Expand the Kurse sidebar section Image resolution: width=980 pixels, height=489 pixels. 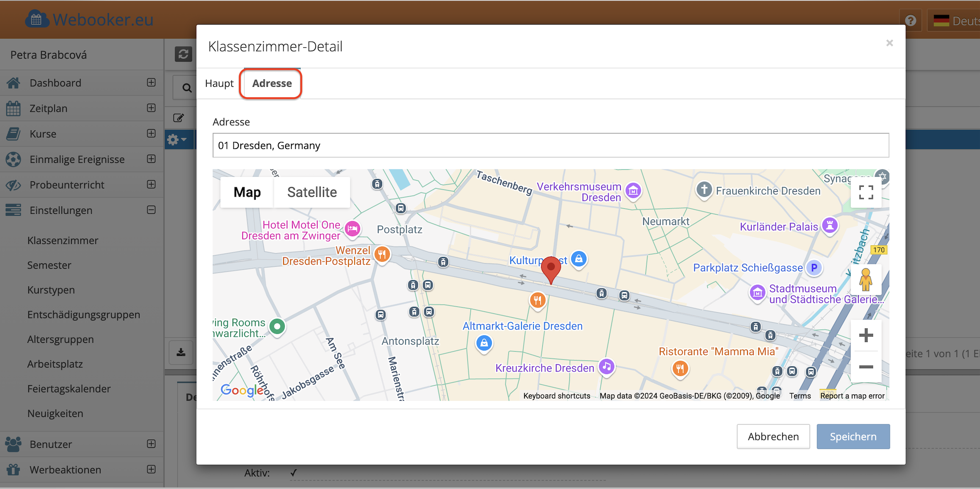click(151, 134)
